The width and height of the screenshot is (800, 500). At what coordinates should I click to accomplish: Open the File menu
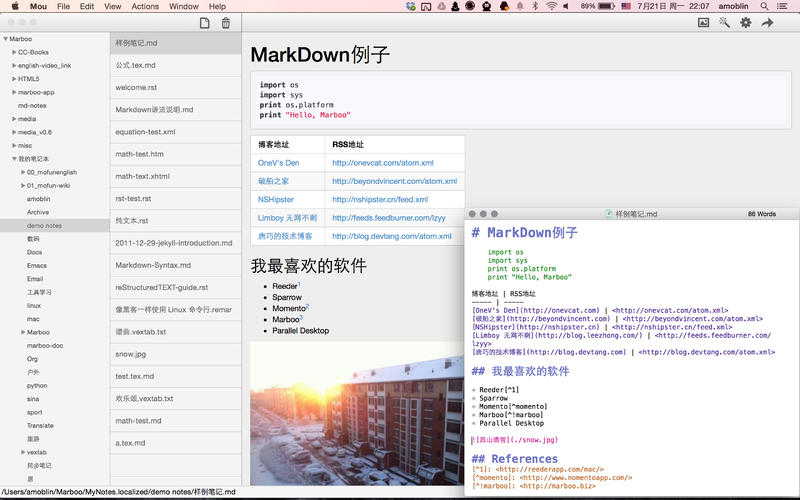pos(63,6)
